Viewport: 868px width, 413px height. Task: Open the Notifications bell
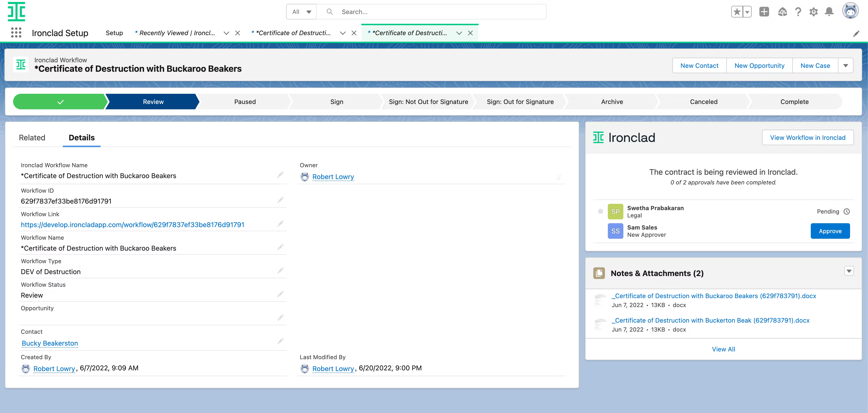(829, 12)
